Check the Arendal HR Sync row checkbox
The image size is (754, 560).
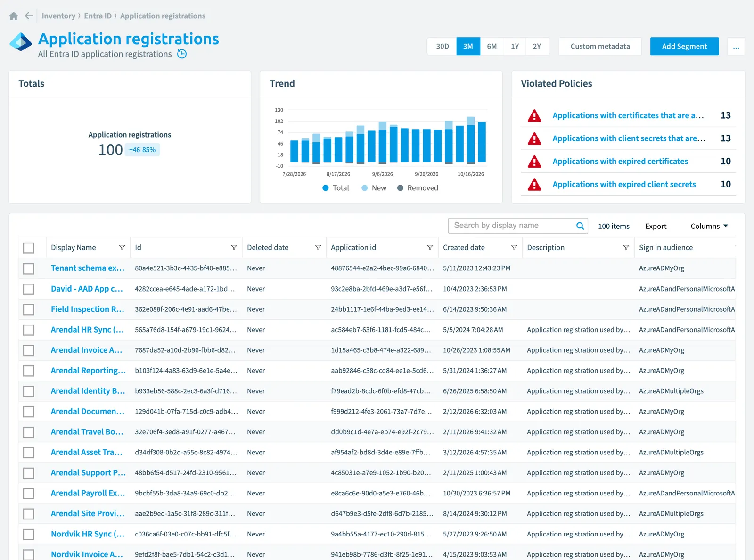pyautogui.click(x=29, y=330)
